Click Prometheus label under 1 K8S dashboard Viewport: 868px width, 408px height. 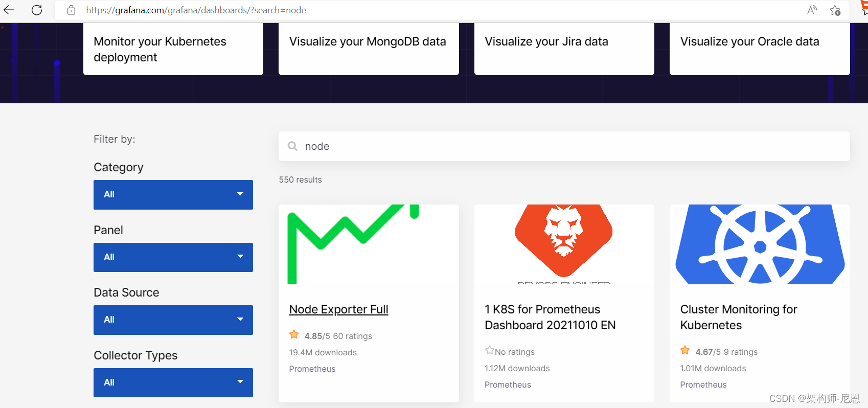coord(508,384)
